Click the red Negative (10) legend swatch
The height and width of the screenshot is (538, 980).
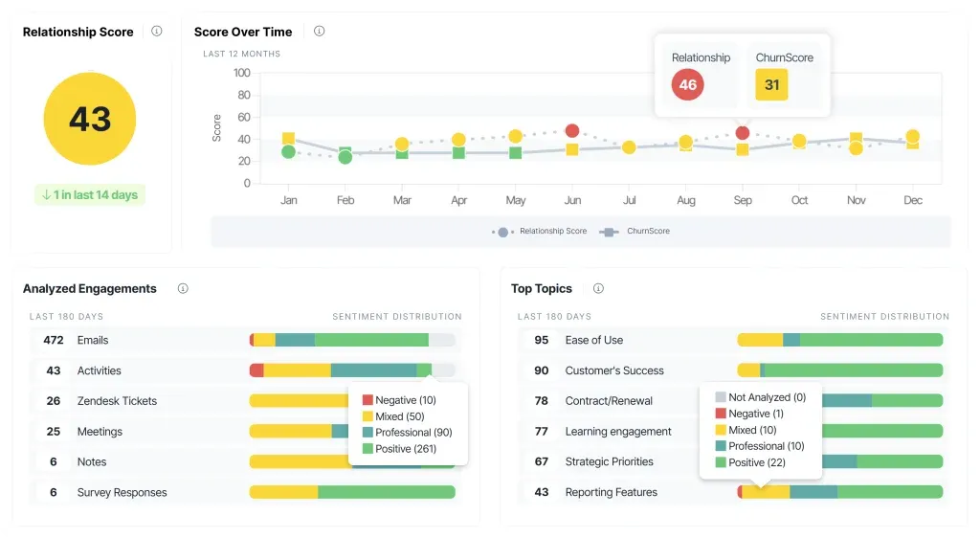click(367, 400)
